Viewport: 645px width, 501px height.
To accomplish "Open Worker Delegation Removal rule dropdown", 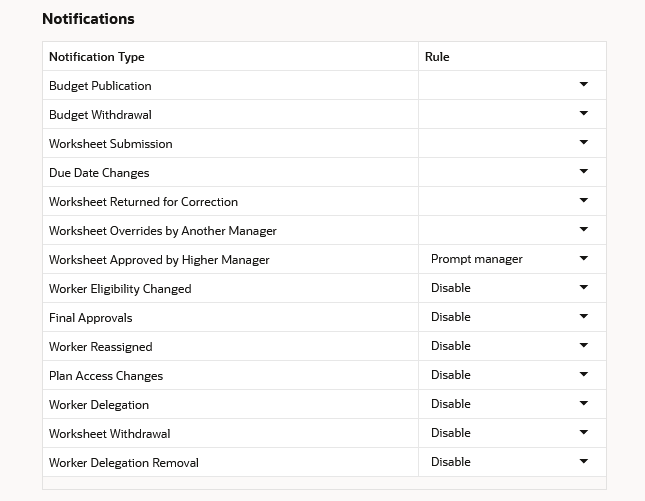I will [x=583, y=461].
